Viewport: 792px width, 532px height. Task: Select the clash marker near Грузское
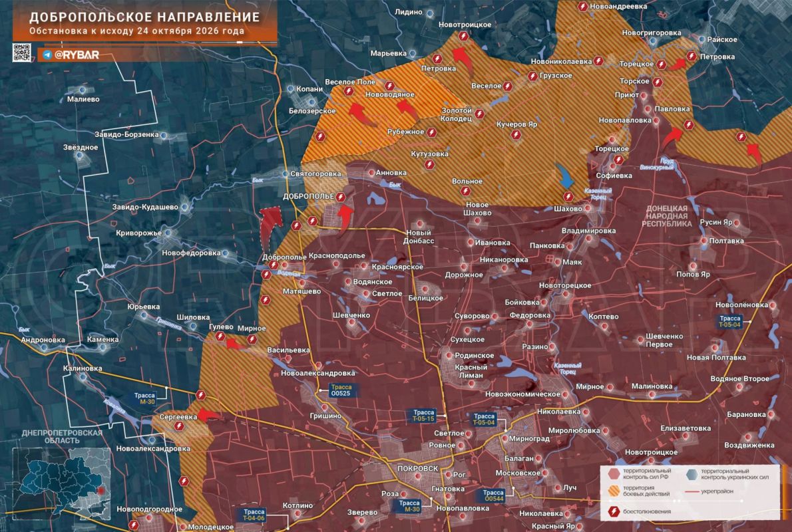(x=532, y=76)
